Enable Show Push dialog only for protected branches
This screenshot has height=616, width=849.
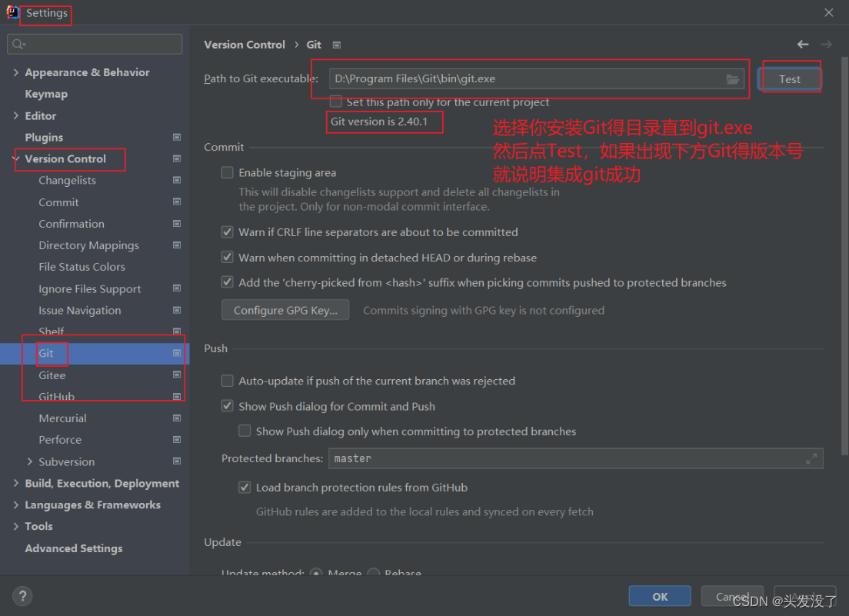[245, 431]
